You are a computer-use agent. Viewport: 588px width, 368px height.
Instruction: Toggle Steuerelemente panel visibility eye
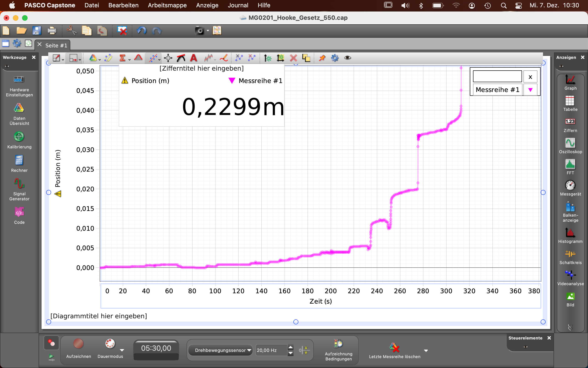pyautogui.click(x=526, y=347)
